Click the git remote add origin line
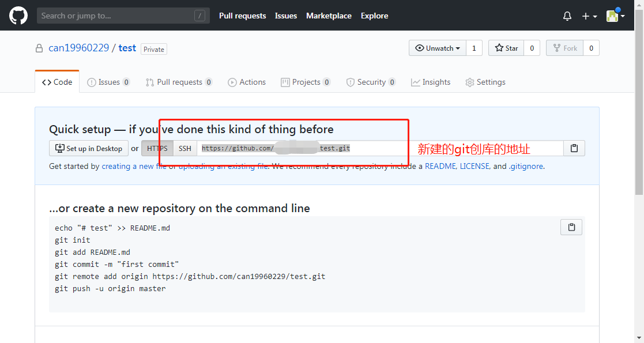 (x=190, y=277)
